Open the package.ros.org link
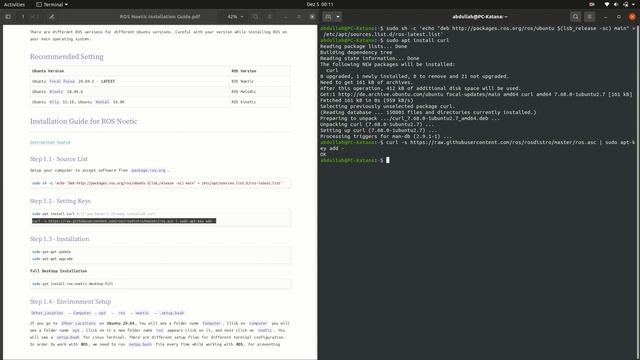 coord(148,170)
